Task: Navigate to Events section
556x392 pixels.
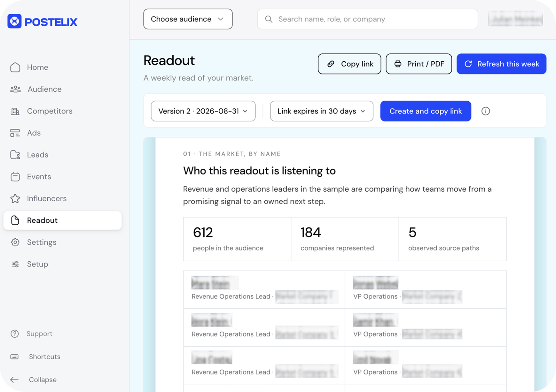Action: [x=39, y=177]
